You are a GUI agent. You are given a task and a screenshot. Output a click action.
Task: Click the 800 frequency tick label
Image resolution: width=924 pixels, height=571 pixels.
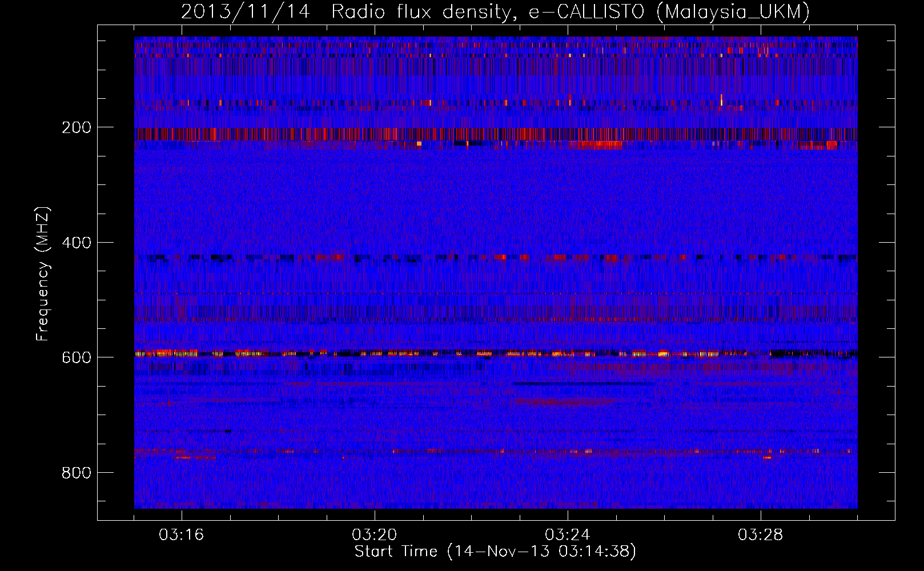(77, 473)
